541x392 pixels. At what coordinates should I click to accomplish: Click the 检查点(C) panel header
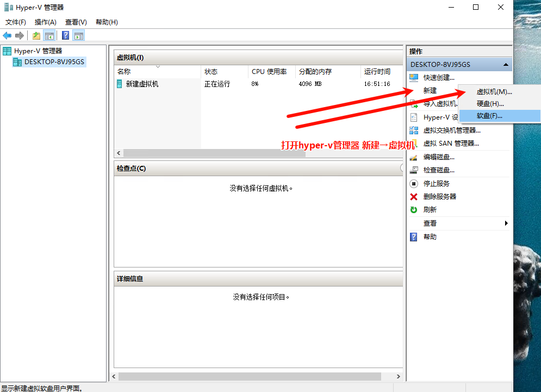coord(258,169)
